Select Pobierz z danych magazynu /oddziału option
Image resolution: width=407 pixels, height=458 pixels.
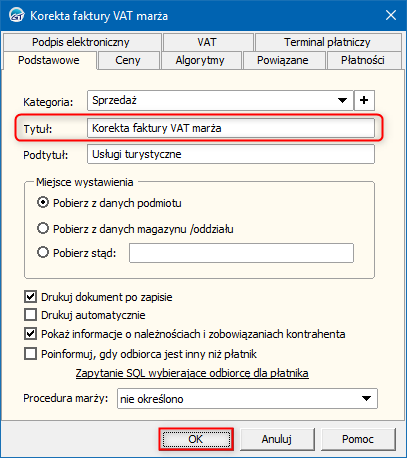[43, 228]
